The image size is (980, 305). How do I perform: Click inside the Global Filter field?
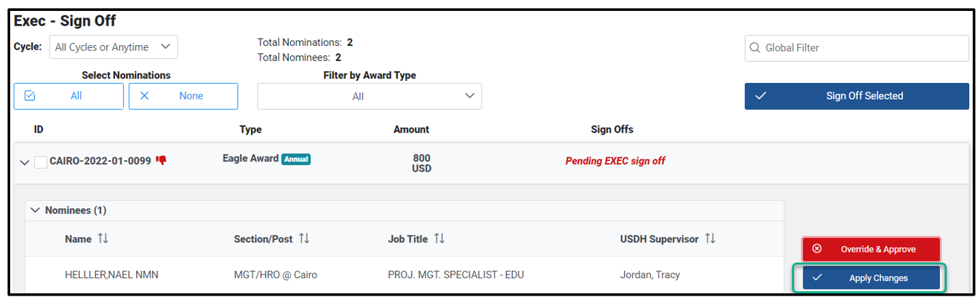tap(856, 48)
